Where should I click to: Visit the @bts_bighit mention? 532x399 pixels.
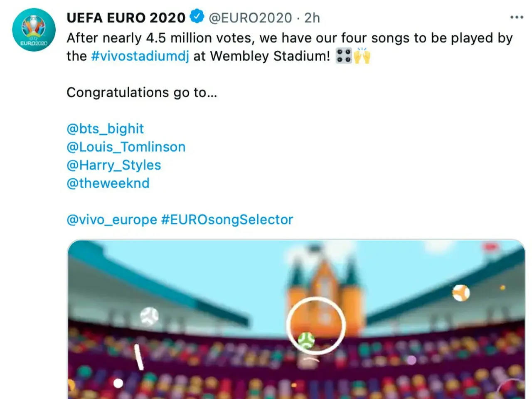point(105,128)
